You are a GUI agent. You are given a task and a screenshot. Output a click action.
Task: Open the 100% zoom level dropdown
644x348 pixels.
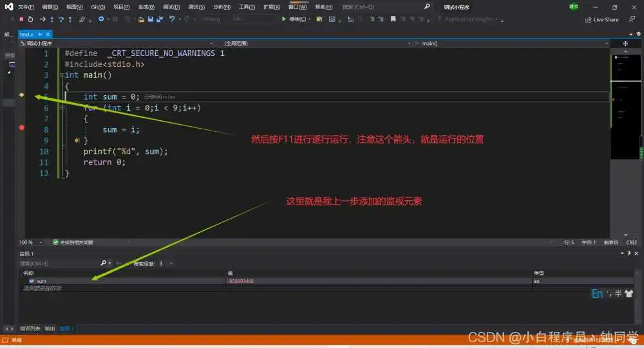click(41, 243)
